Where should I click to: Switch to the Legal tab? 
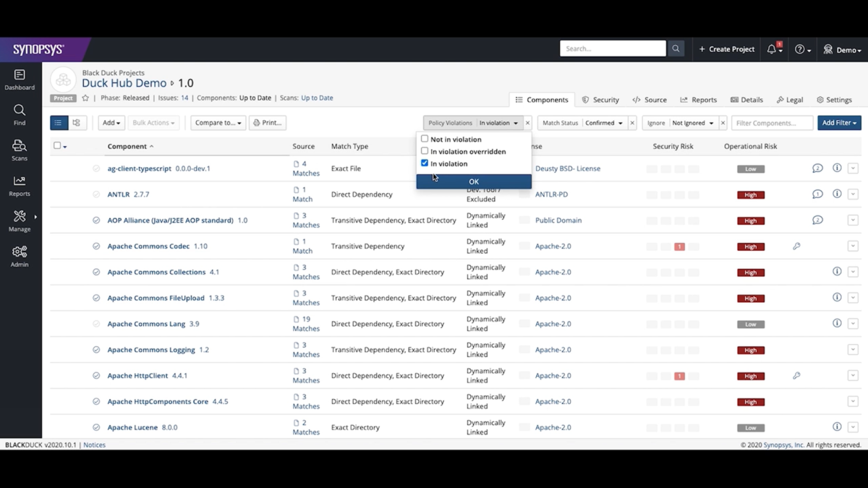tap(790, 100)
